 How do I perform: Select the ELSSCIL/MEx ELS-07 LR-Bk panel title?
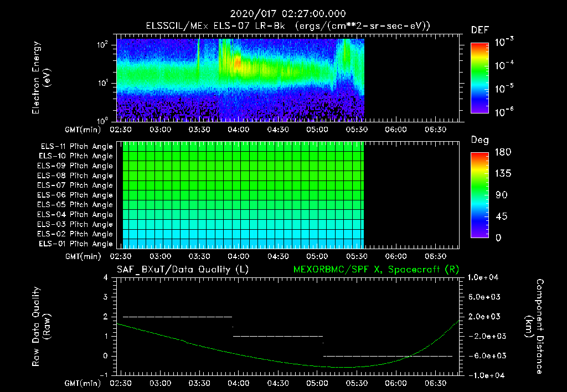click(x=288, y=26)
